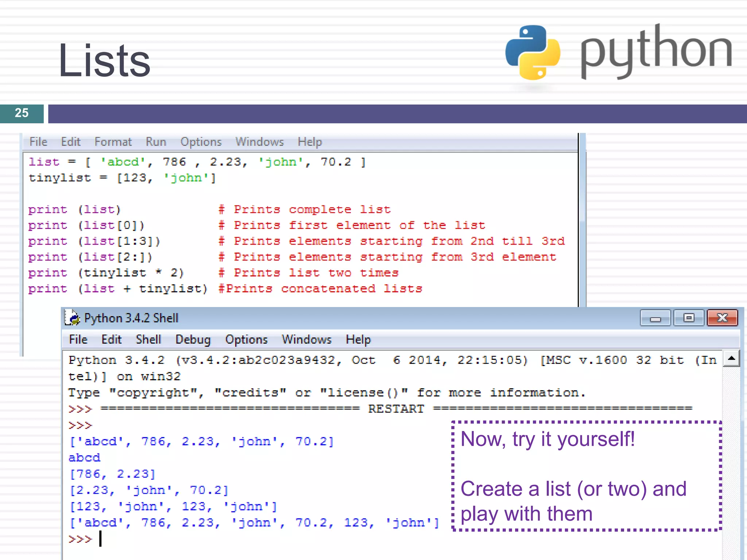Open the Edit menu in the editor window
Screen dimensions: 747x560
[x=70, y=142]
